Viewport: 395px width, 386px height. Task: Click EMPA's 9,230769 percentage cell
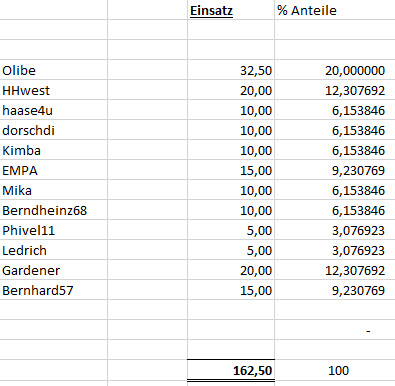click(335, 170)
